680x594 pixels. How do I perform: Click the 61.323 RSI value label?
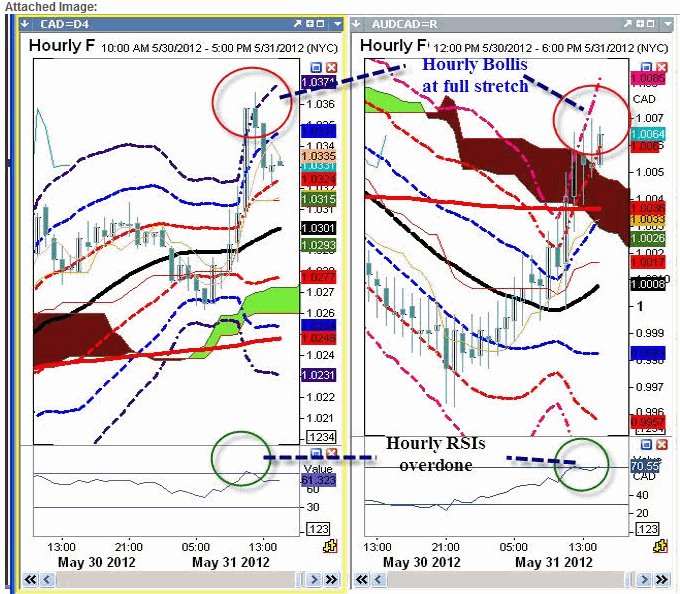tap(318, 480)
